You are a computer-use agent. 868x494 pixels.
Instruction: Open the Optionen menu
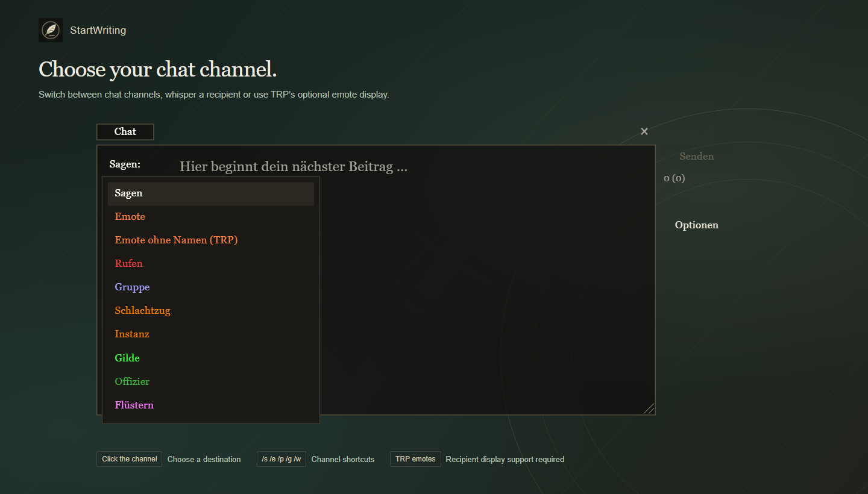coord(696,225)
